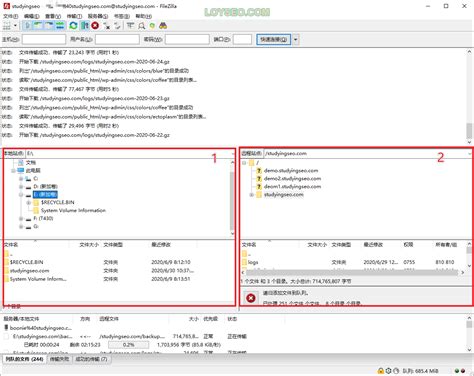Collapse the 此电脑 node in local tree
The height and width of the screenshot is (376, 474).
point(13,170)
